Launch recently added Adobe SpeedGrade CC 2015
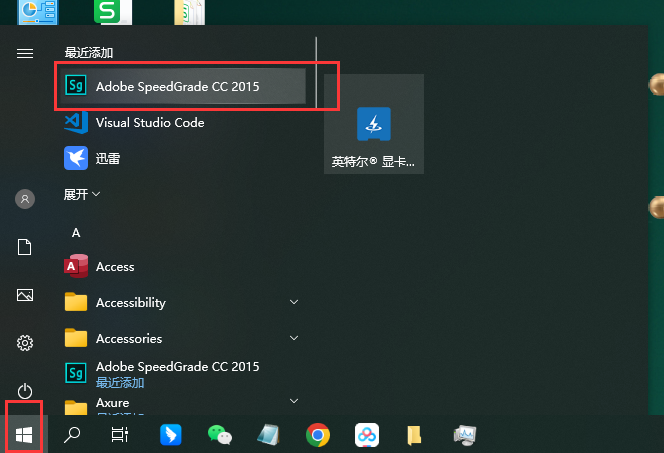The width and height of the screenshot is (664, 453). click(183, 86)
